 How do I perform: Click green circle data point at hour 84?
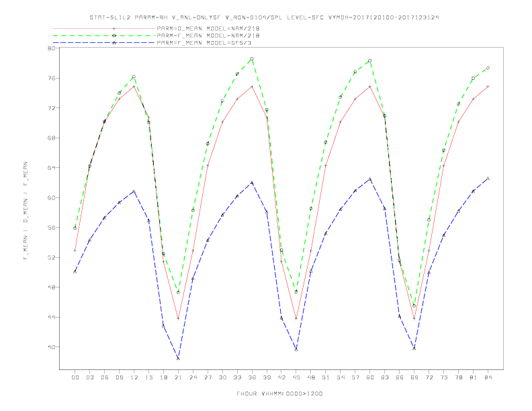pyautogui.click(x=488, y=68)
